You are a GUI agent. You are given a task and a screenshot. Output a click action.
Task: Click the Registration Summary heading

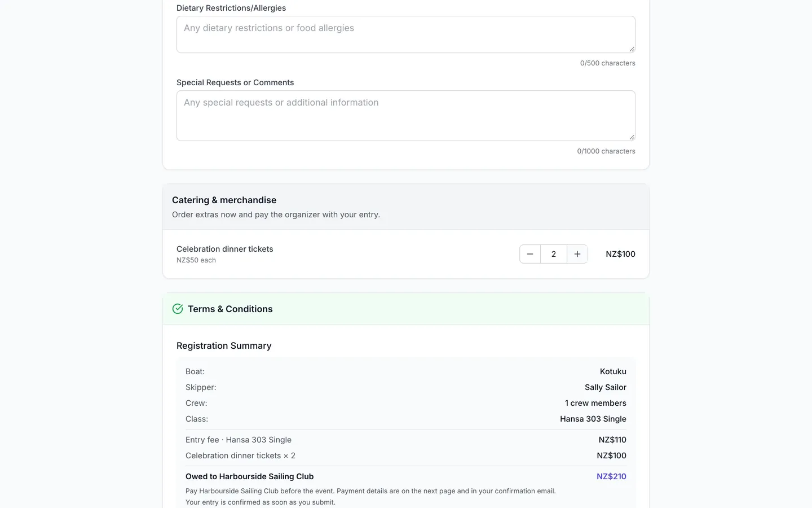pyautogui.click(x=224, y=345)
